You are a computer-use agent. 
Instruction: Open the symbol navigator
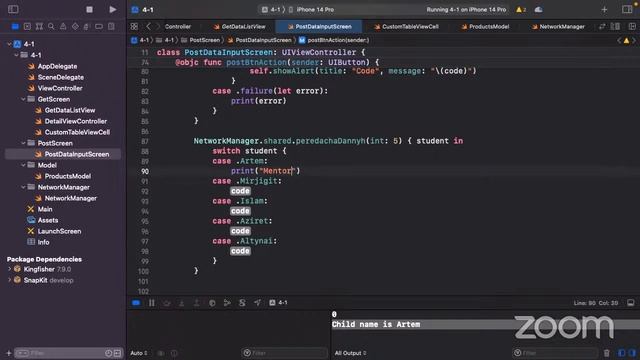[39, 27]
